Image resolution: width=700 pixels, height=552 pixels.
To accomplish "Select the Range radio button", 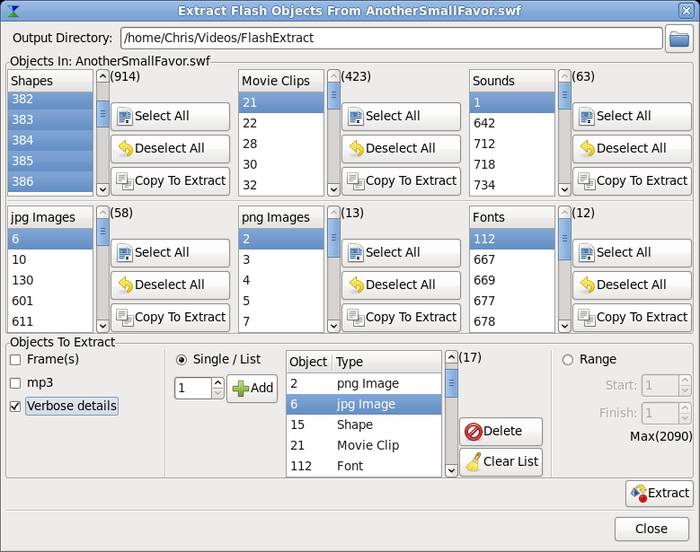I will coord(568,360).
